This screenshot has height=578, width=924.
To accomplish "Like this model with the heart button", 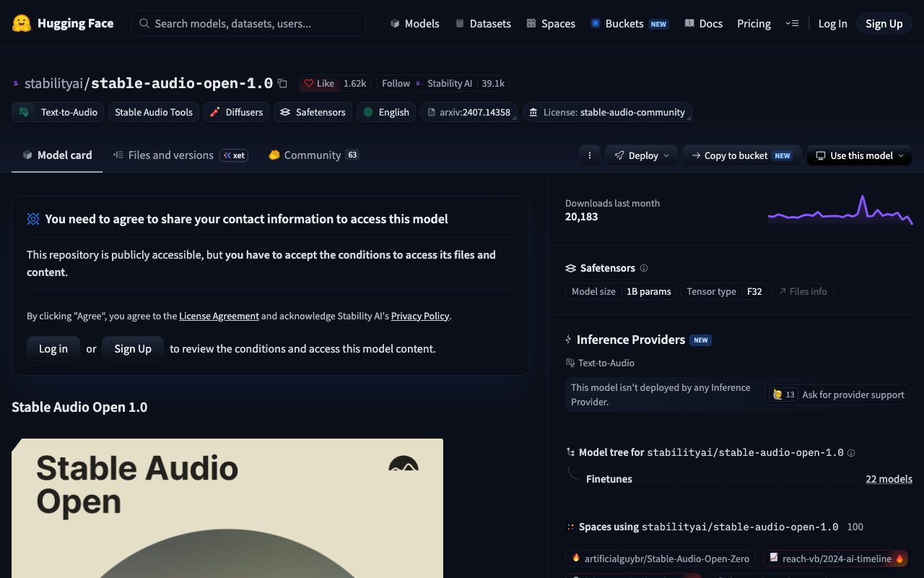I will [318, 83].
